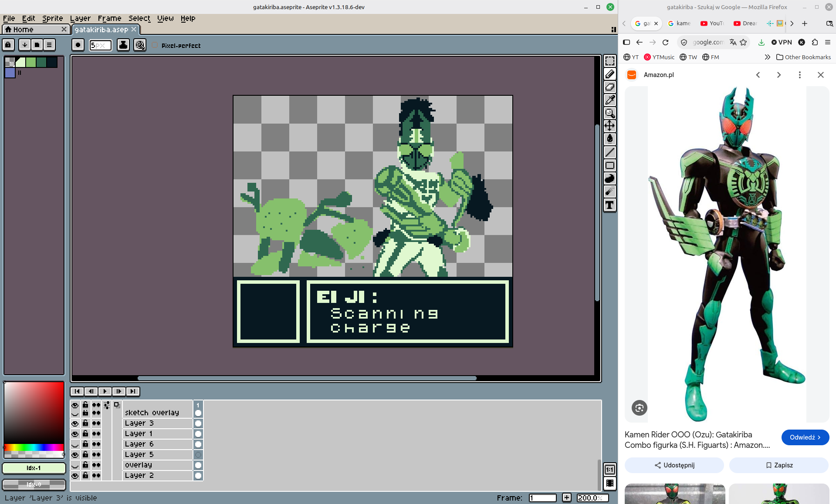This screenshot has width=836, height=504.
Task: Select the Rectangular Marquee tool
Action: click(x=610, y=61)
